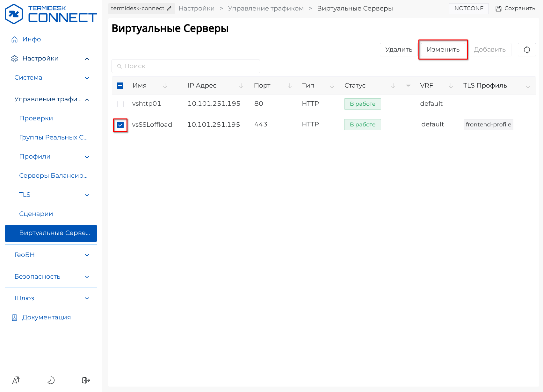Check the vshttp01 row checkbox

(x=120, y=104)
